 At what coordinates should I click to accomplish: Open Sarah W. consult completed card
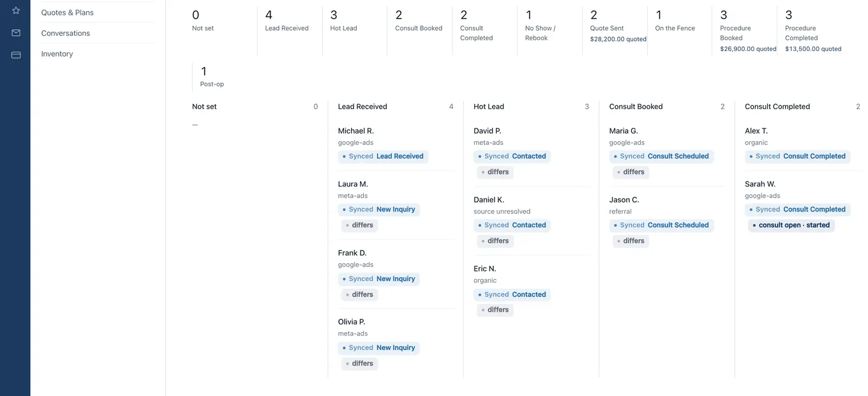pos(802,206)
